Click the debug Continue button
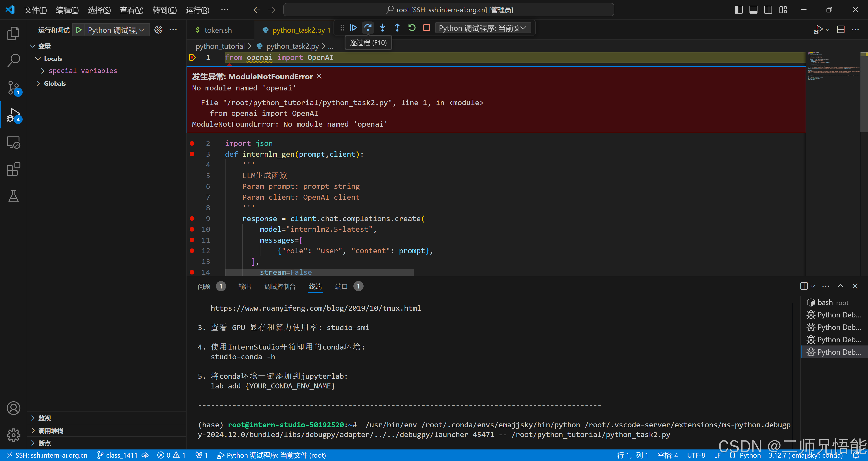 pyautogui.click(x=353, y=28)
